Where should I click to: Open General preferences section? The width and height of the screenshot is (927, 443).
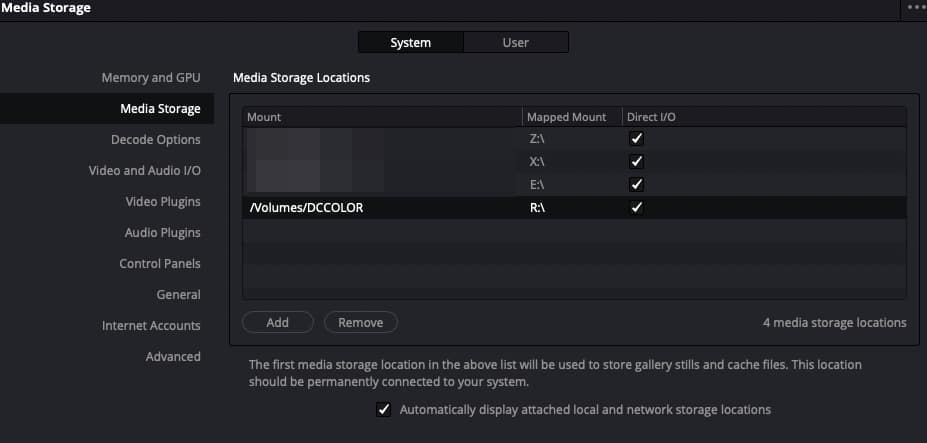click(x=178, y=295)
